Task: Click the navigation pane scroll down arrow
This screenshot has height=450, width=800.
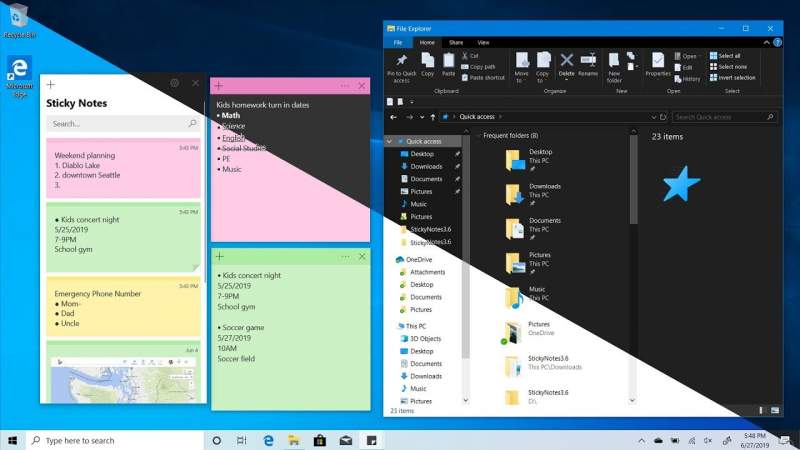Action: pyautogui.click(x=465, y=401)
